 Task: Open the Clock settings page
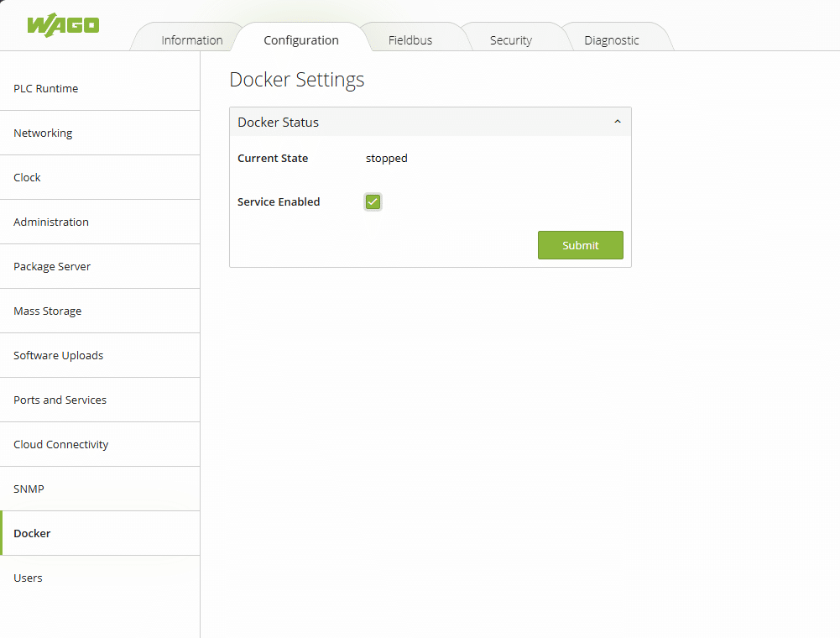[x=100, y=177]
